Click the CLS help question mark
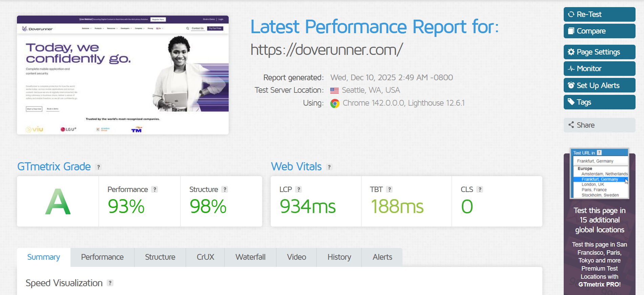The width and height of the screenshot is (644, 295). [480, 190]
